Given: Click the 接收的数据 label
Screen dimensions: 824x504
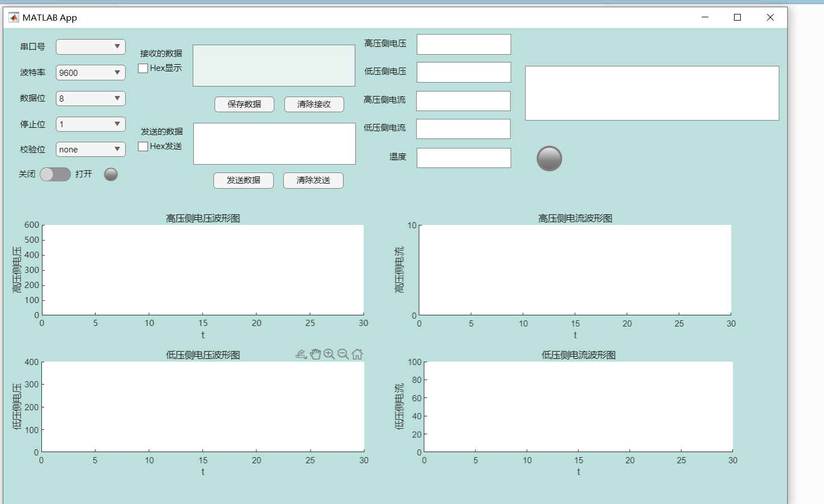Looking at the screenshot, I should (161, 54).
